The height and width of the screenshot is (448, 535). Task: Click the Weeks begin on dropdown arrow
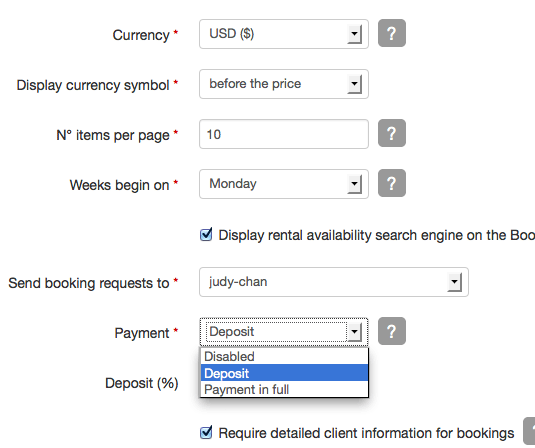pos(355,184)
